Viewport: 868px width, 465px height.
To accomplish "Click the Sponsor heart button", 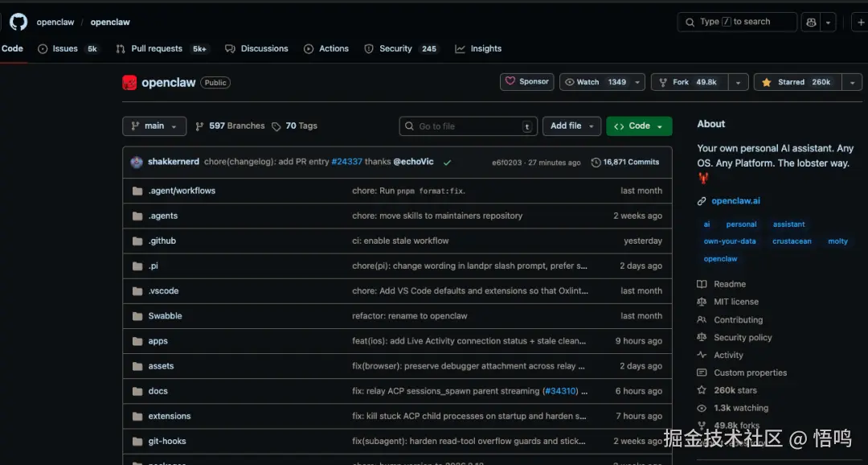I will click(x=526, y=81).
